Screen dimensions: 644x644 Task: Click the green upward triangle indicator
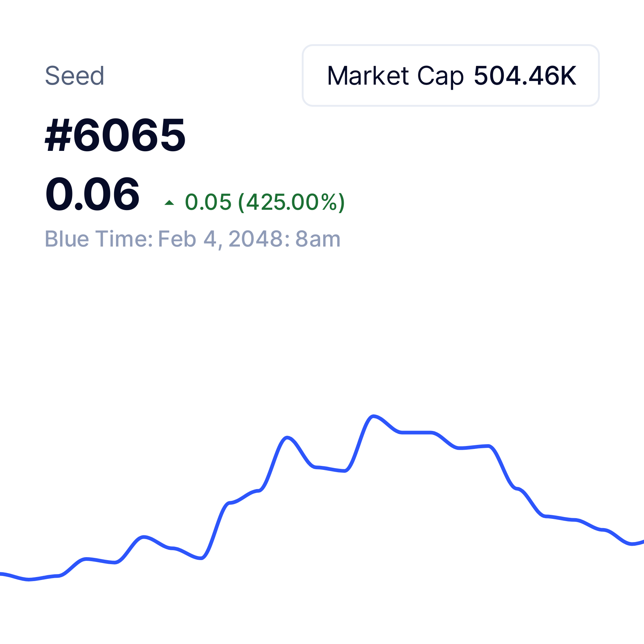[x=169, y=202]
